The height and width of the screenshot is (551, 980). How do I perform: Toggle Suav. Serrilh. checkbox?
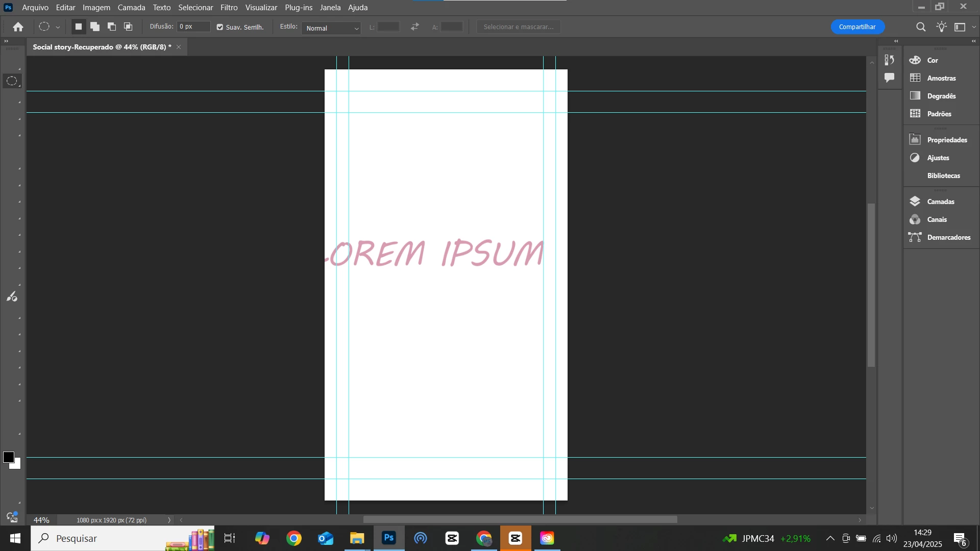pyautogui.click(x=220, y=28)
